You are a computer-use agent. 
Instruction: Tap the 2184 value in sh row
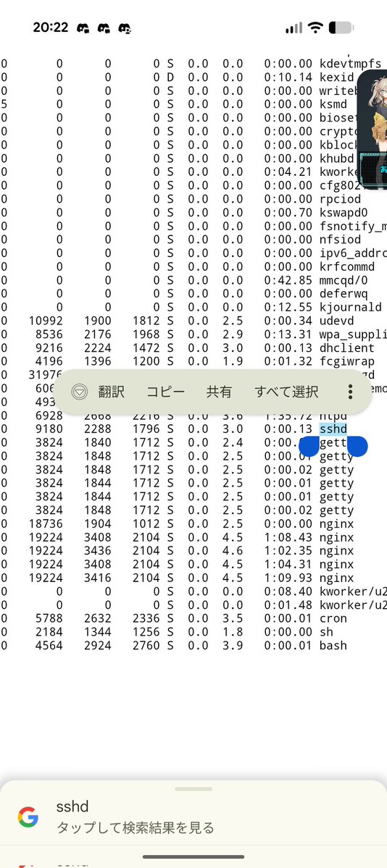point(49,631)
